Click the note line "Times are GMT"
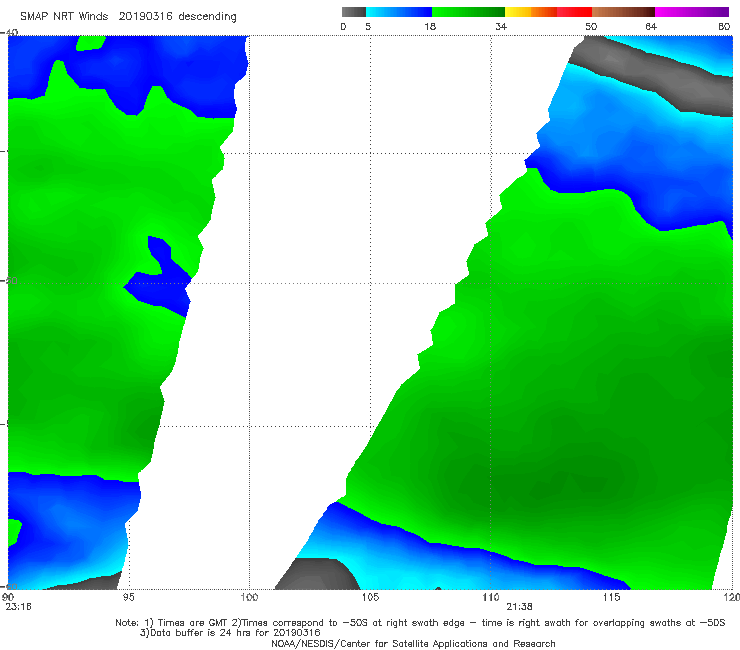This screenshot has width=740, height=650. 193,623
